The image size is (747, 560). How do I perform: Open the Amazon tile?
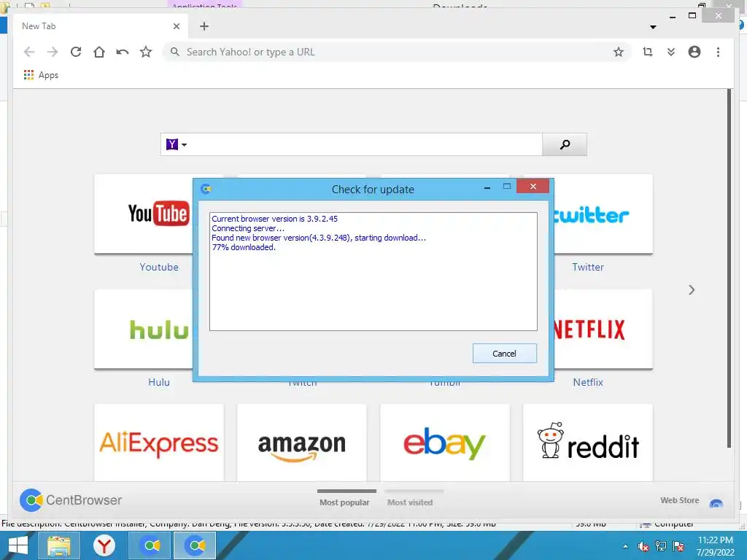pyautogui.click(x=302, y=443)
